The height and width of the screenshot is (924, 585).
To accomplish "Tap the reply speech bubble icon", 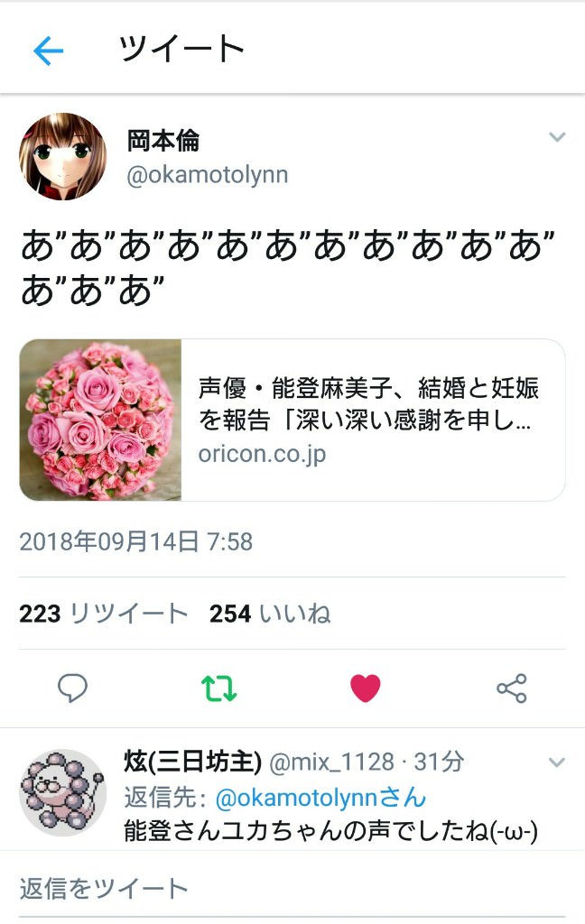I will [x=72, y=688].
